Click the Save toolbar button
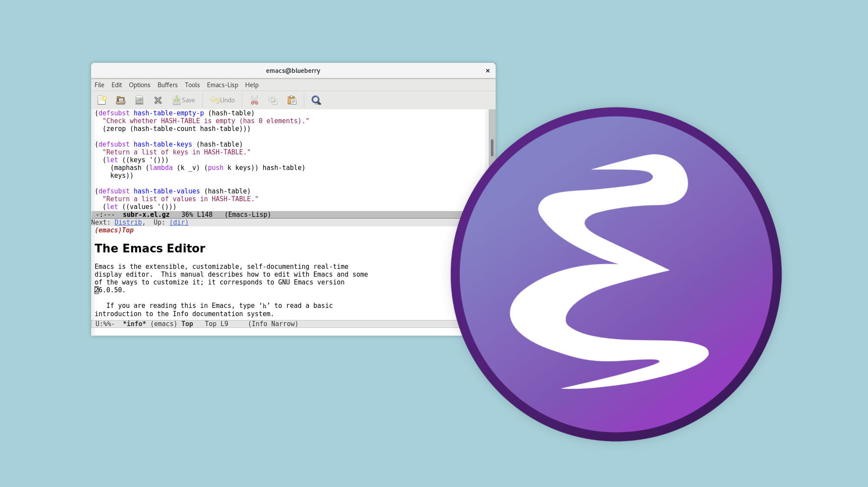868x487 pixels. (184, 100)
